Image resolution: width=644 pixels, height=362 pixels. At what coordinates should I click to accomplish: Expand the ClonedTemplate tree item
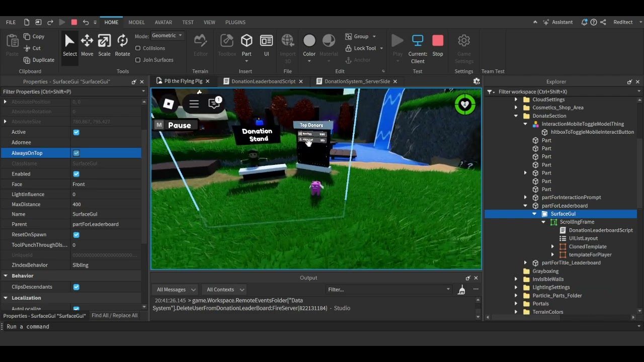(552, 247)
